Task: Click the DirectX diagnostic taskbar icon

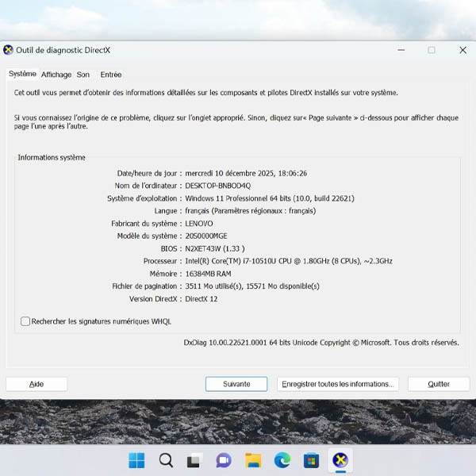Action: 340,460
